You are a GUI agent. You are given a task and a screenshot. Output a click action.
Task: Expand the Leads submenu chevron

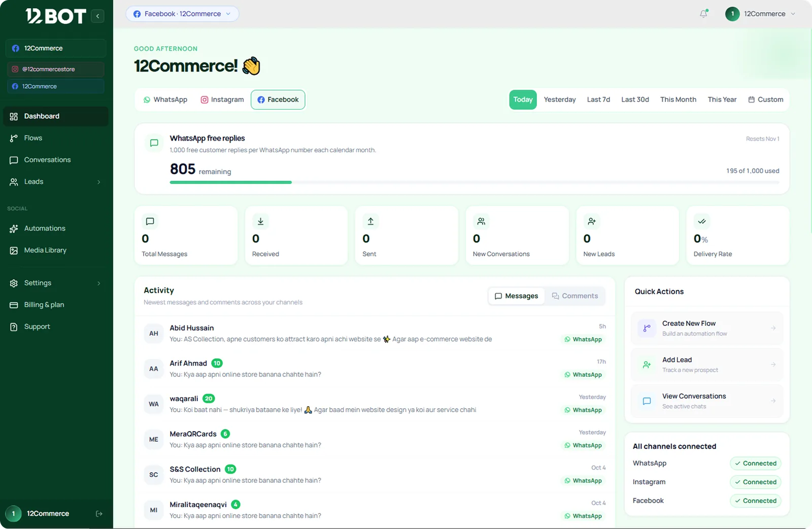pos(99,182)
